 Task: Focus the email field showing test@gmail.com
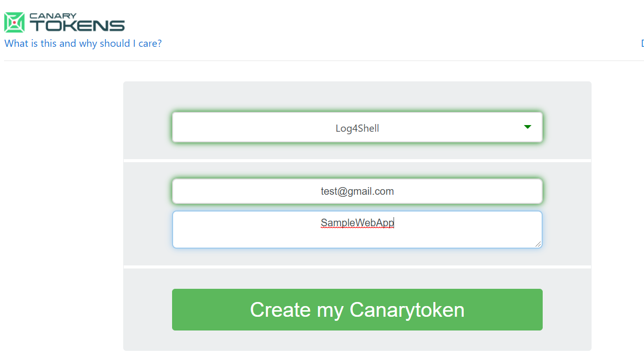[357, 191]
